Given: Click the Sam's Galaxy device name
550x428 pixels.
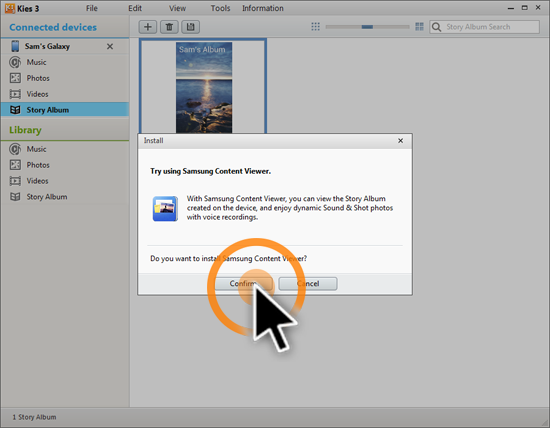Looking at the screenshot, I should click(x=47, y=46).
